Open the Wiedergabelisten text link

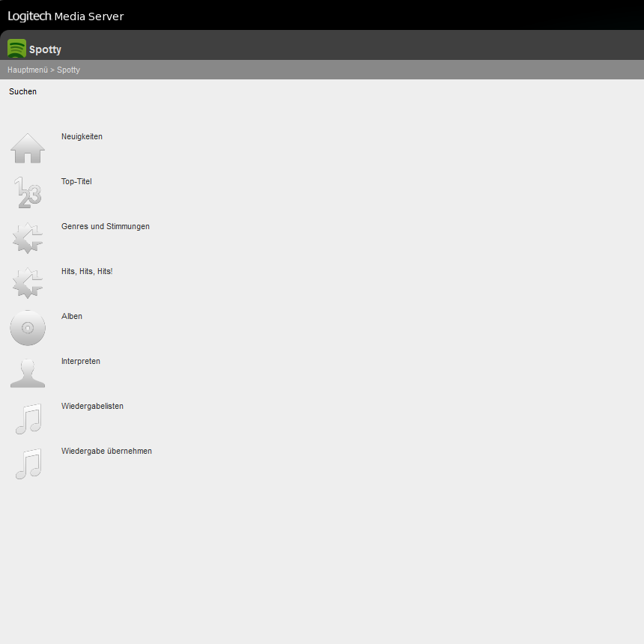tap(92, 406)
